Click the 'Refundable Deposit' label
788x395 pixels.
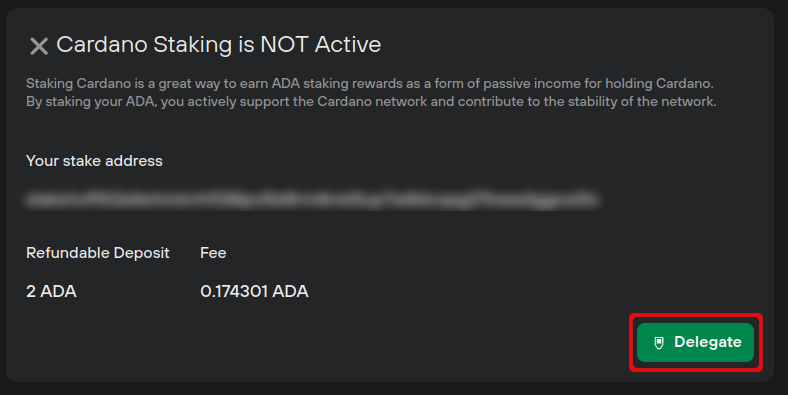97,253
